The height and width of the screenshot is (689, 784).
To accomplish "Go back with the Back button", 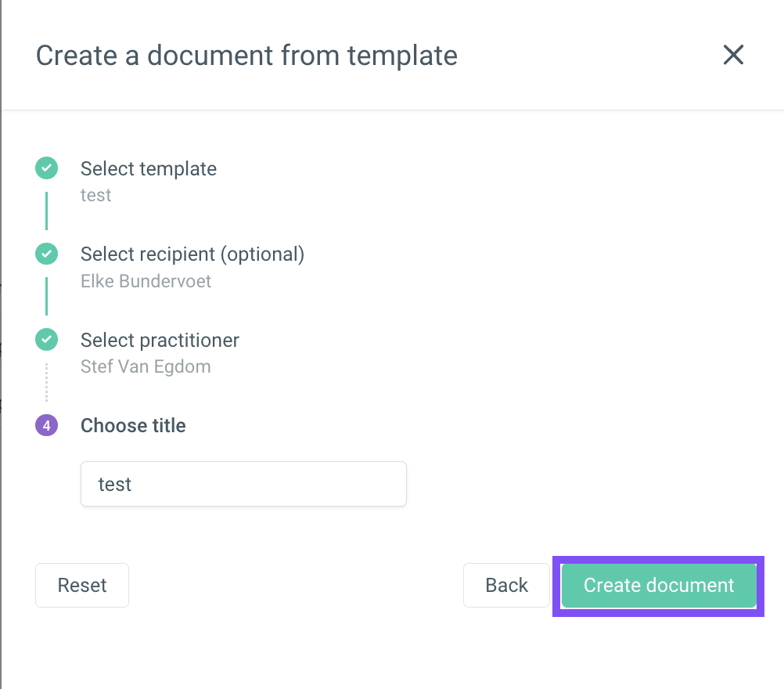I will (506, 586).
